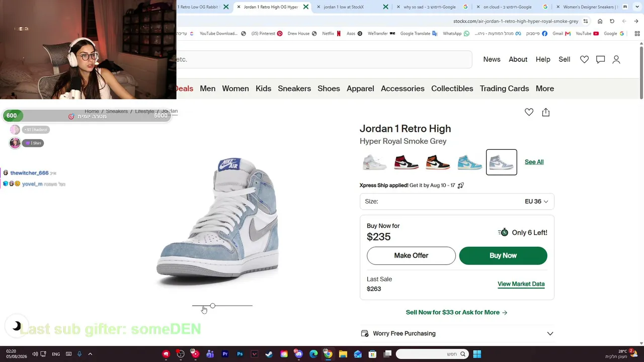Open site settings icon in address bar

pyautogui.click(x=586, y=21)
